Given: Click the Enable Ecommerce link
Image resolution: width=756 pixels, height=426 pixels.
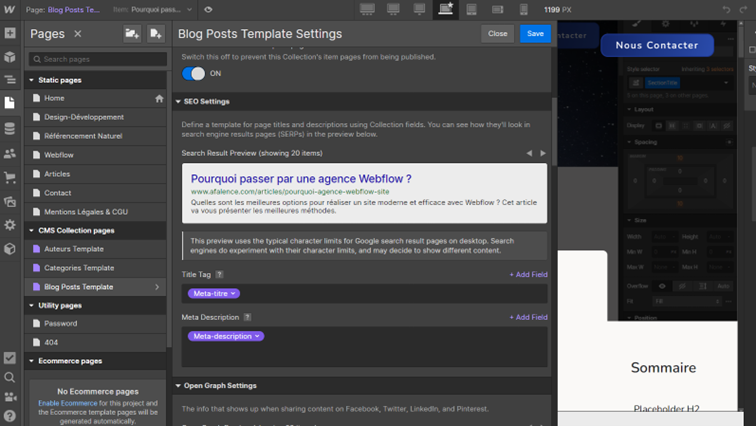Looking at the screenshot, I should tap(68, 403).
